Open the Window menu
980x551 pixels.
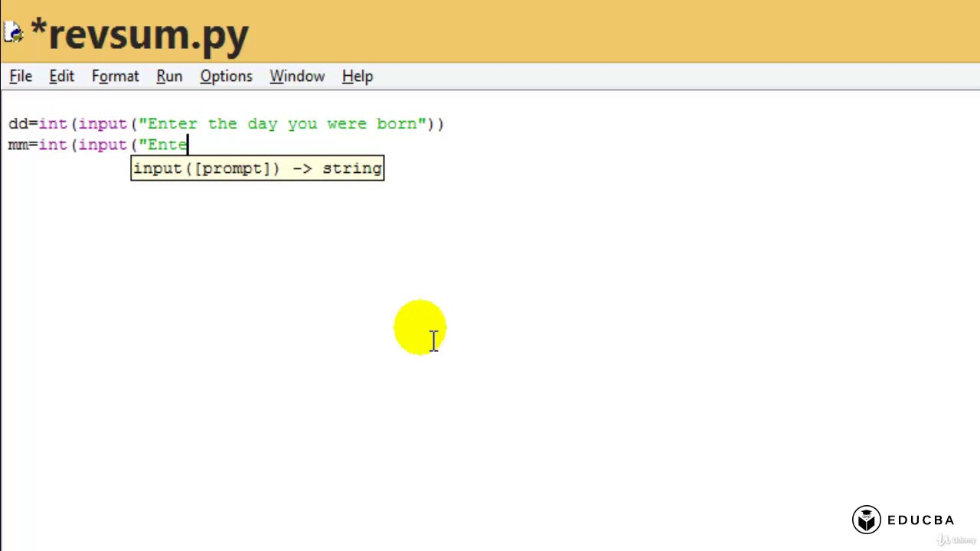coord(297,77)
